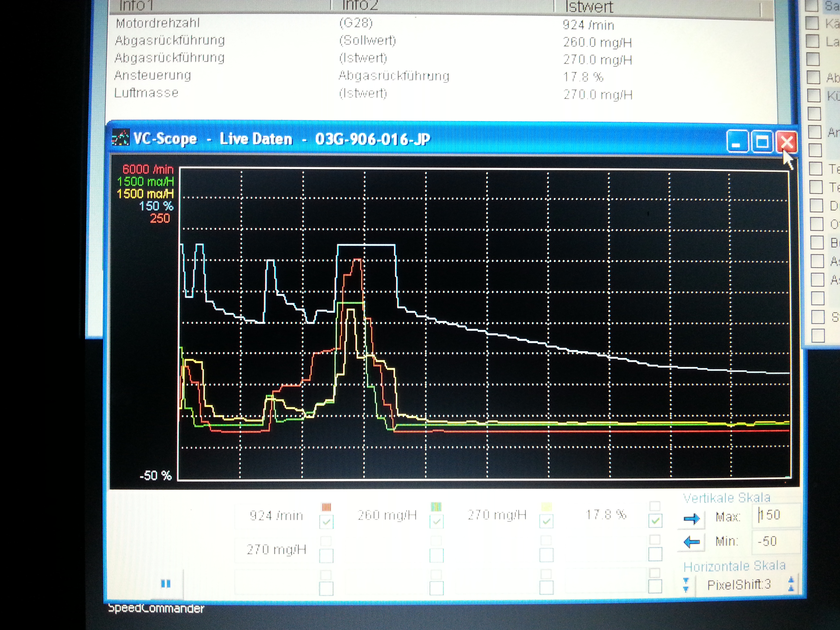The height and width of the screenshot is (630, 840).
Task: Decrease PixelShift with the down arrows
Action: click(685, 585)
